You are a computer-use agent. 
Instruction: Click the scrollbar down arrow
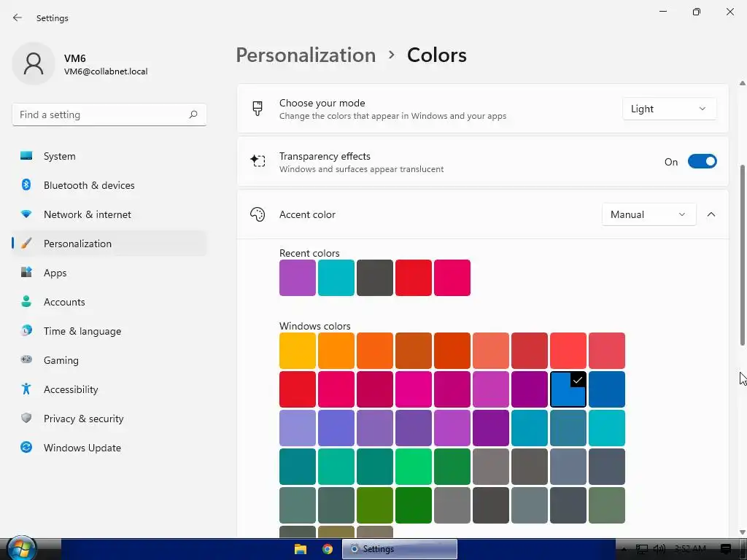[x=742, y=532]
